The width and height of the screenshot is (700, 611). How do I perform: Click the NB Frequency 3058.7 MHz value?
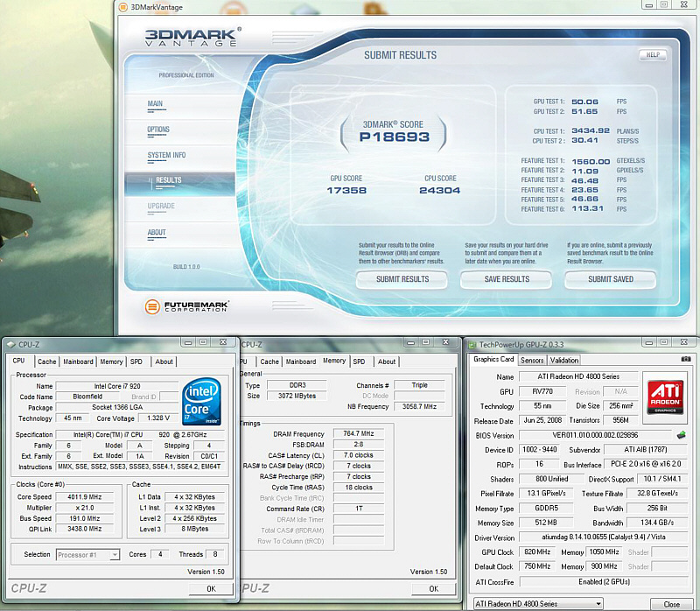419,407
